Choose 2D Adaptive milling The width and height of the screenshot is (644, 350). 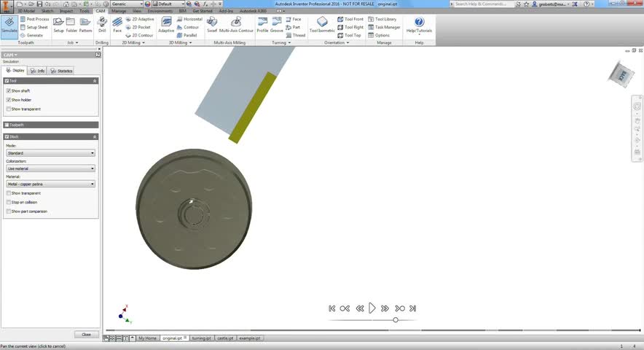click(140, 20)
